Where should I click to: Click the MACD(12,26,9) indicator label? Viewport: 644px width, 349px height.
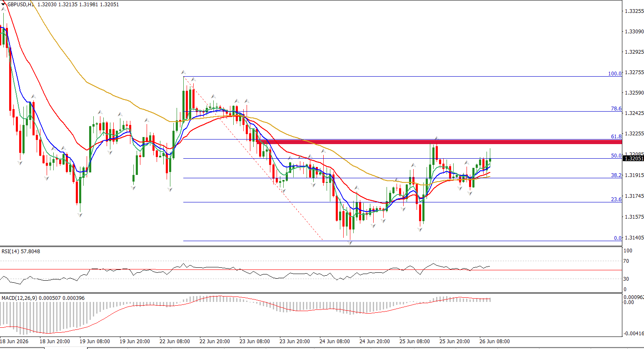43,298
